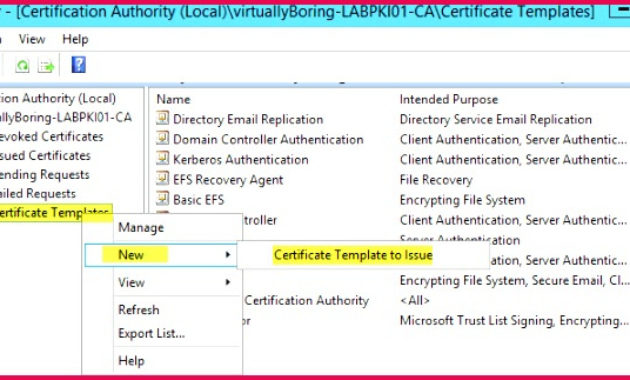Choose Help at bottom of context menu

pos(131,360)
